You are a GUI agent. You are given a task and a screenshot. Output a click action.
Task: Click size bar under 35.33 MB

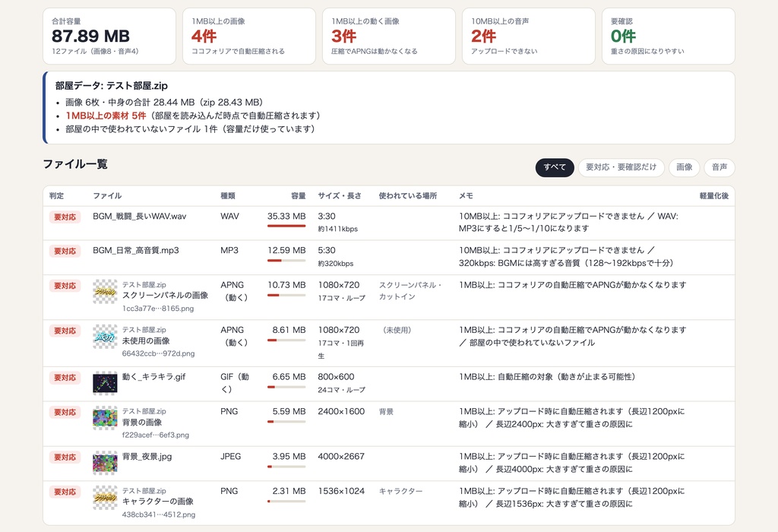click(286, 226)
